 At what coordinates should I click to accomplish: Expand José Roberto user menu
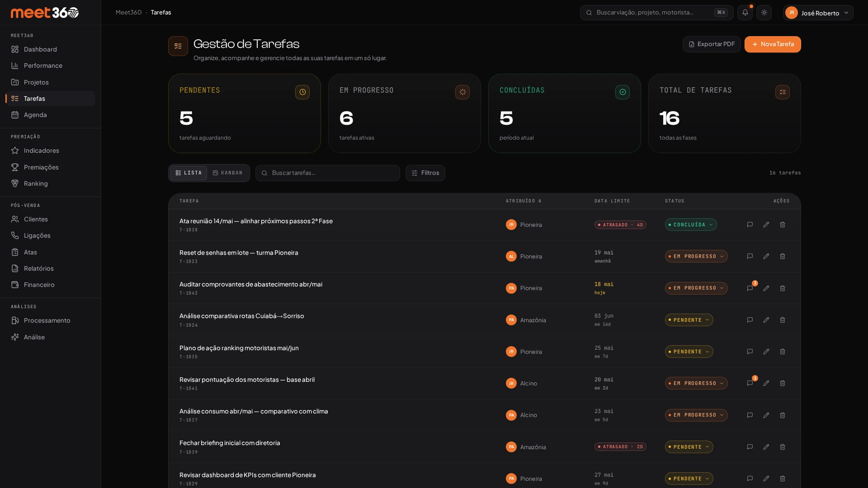pyautogui.click(x=818, y=13)
